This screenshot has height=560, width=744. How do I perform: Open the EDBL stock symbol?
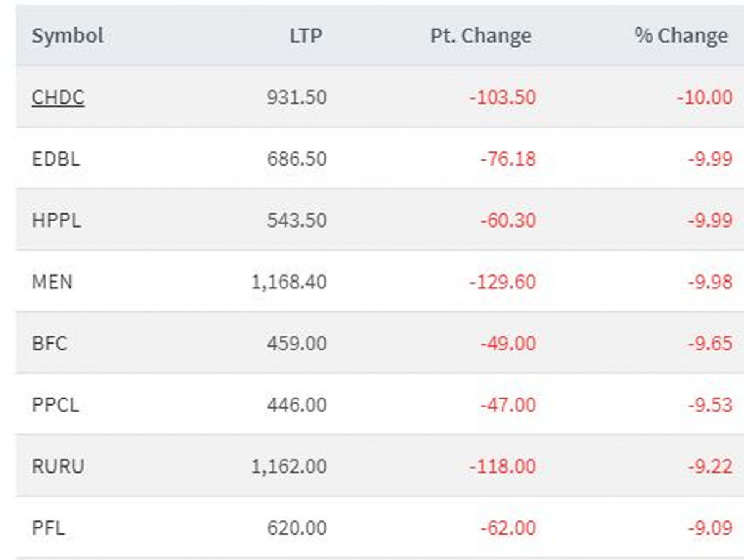pos(56,159)
